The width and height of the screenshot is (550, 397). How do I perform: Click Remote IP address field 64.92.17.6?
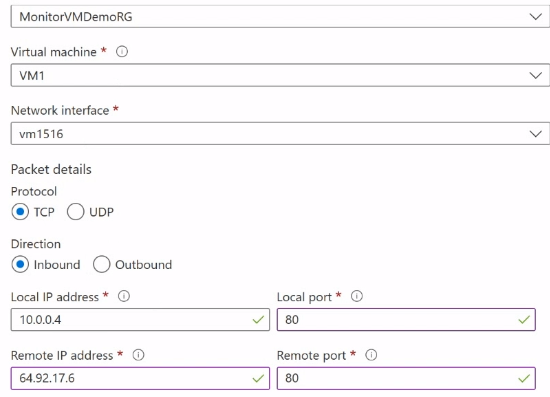click(140, 378)
